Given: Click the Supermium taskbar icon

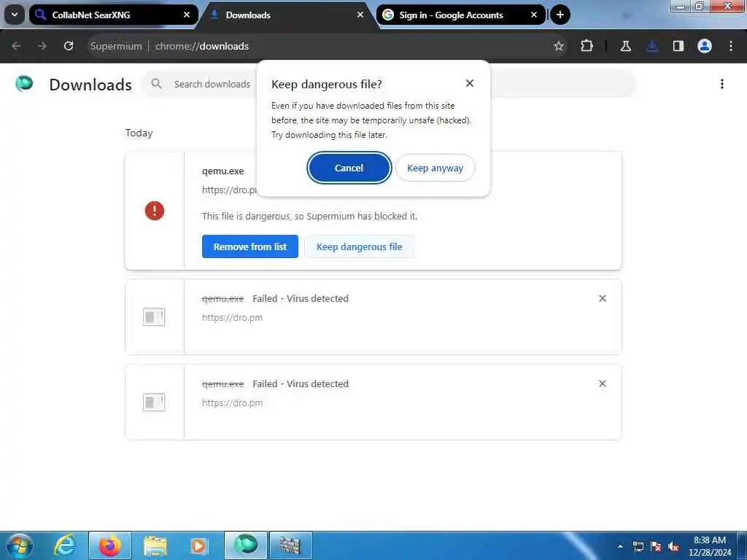Looking at the screenshot, I should click(246, 545).
